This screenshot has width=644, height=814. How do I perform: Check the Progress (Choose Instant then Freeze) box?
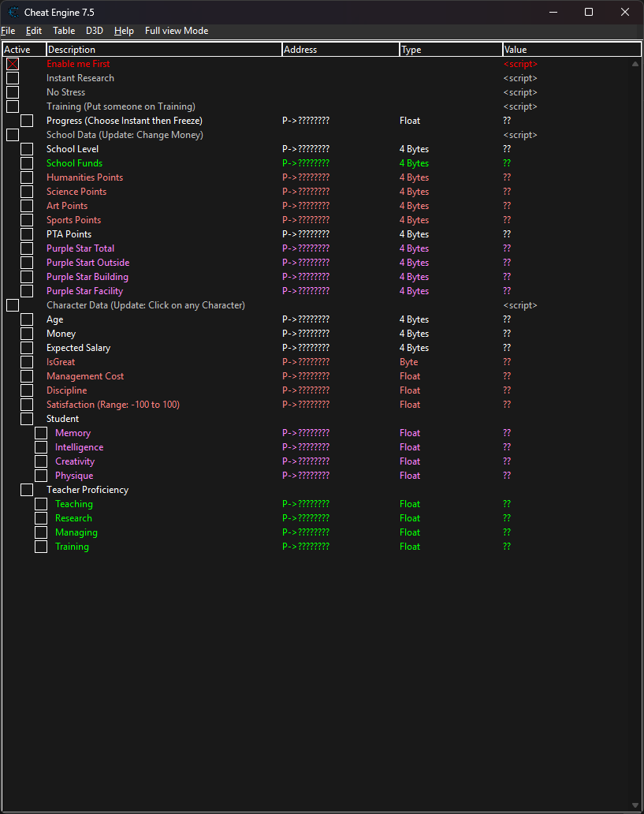27,121
